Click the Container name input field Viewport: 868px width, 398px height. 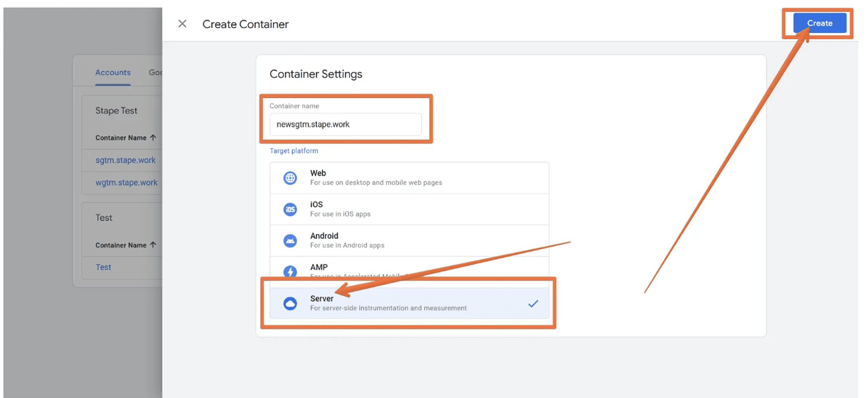pos(345,124)
